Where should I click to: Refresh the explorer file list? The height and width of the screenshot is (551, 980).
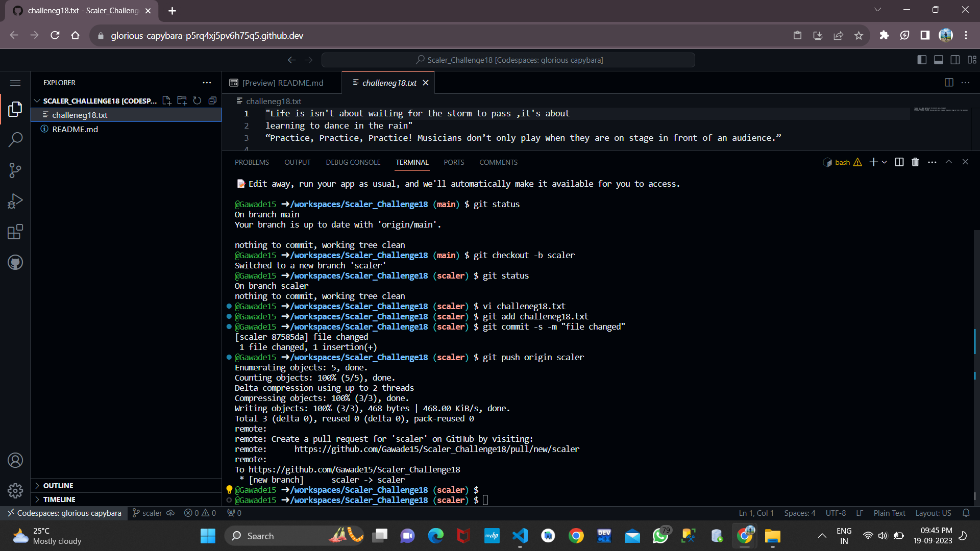(197, 101)
